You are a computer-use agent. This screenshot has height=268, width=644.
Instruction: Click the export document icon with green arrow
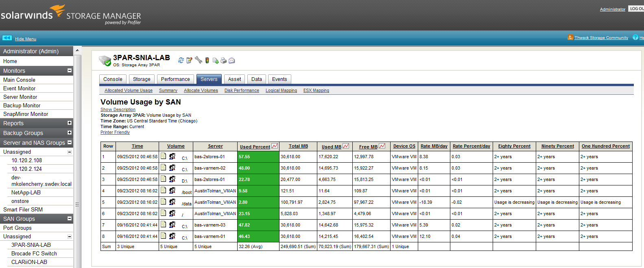coord(216,61)
